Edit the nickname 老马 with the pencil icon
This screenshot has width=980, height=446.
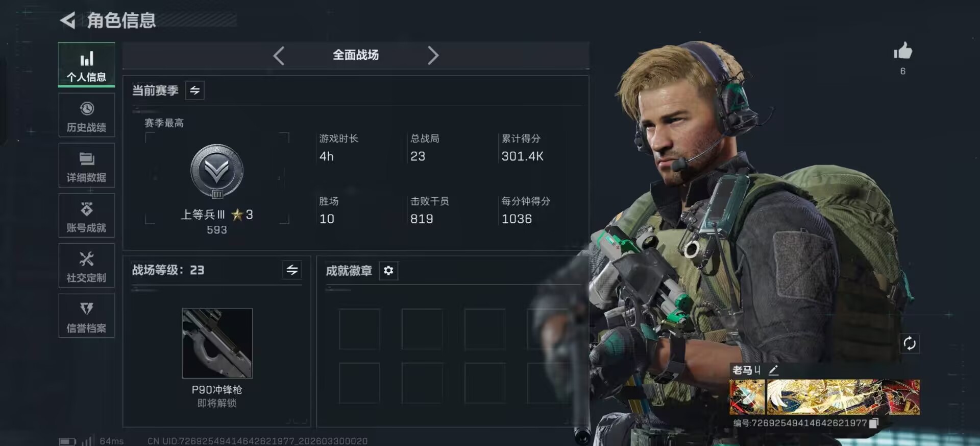pyautogui.click(x=773, y=370)
